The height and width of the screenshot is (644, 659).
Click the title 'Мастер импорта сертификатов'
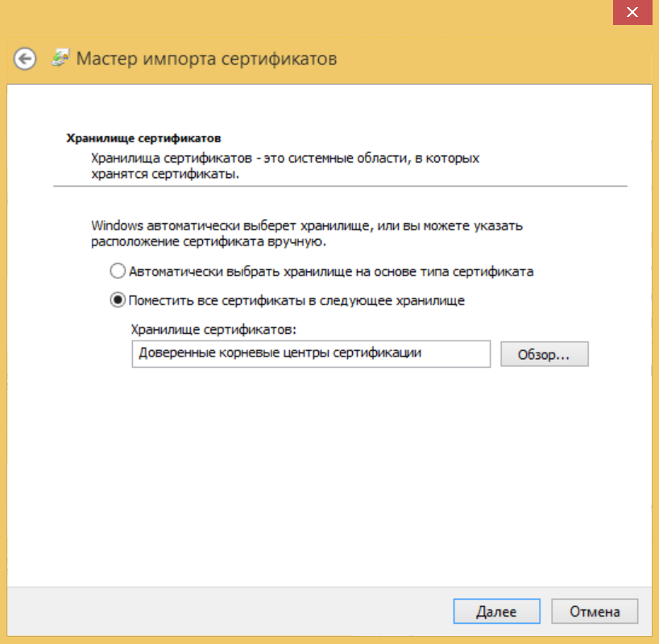tap(206, 59)
